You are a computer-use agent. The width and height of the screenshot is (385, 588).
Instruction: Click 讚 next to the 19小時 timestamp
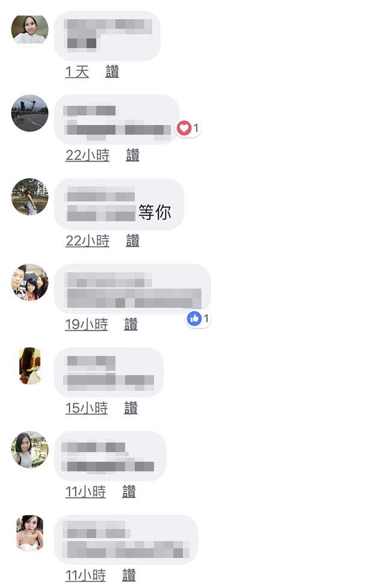tap(131, 325)
